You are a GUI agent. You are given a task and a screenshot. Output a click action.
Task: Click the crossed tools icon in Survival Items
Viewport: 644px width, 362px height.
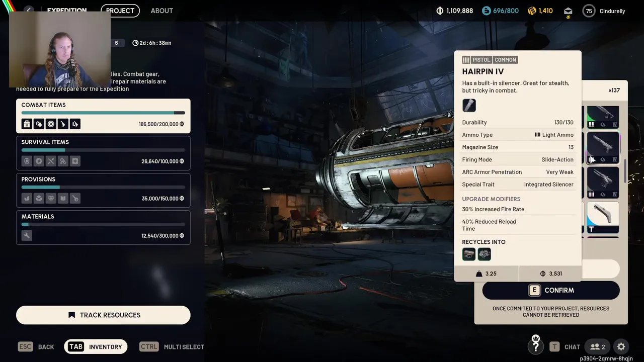(x=51, y=161)
